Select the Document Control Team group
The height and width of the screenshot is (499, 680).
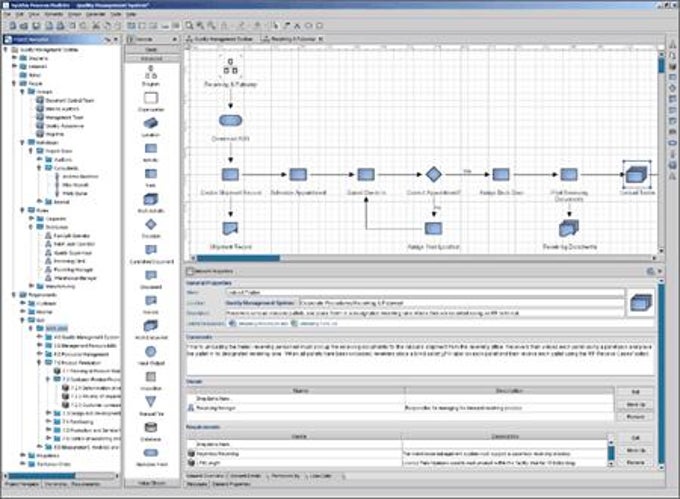pyautogui.click(x=65, y=100)
